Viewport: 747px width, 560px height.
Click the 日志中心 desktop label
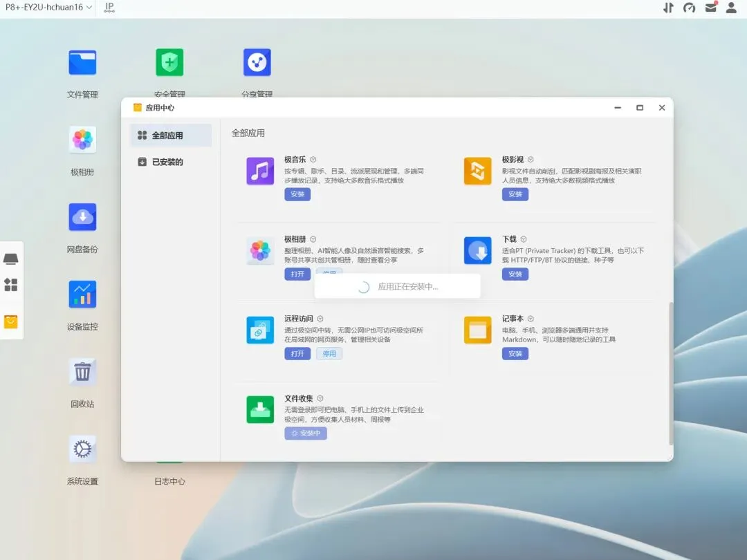(x=169, y=481)
